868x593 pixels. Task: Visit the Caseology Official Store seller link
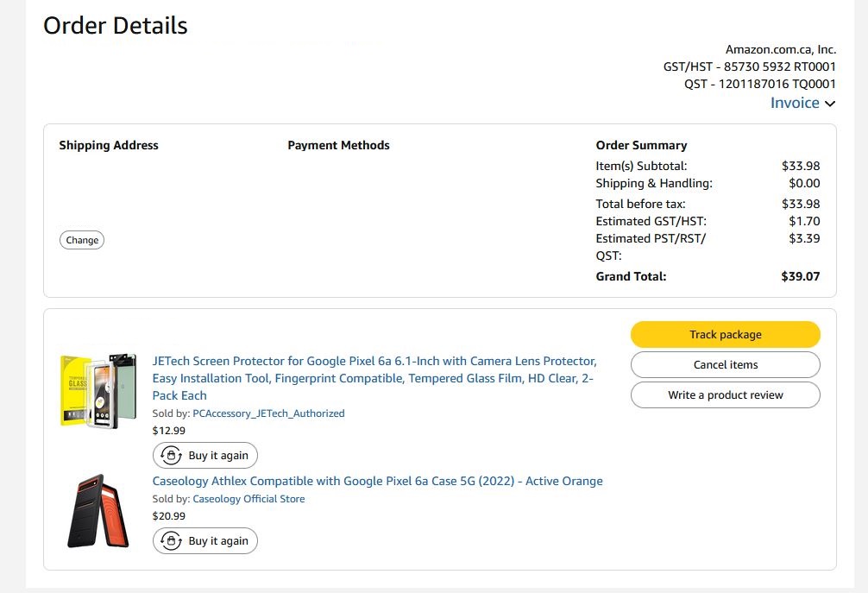pyautogui.click(x=248, y=499)
